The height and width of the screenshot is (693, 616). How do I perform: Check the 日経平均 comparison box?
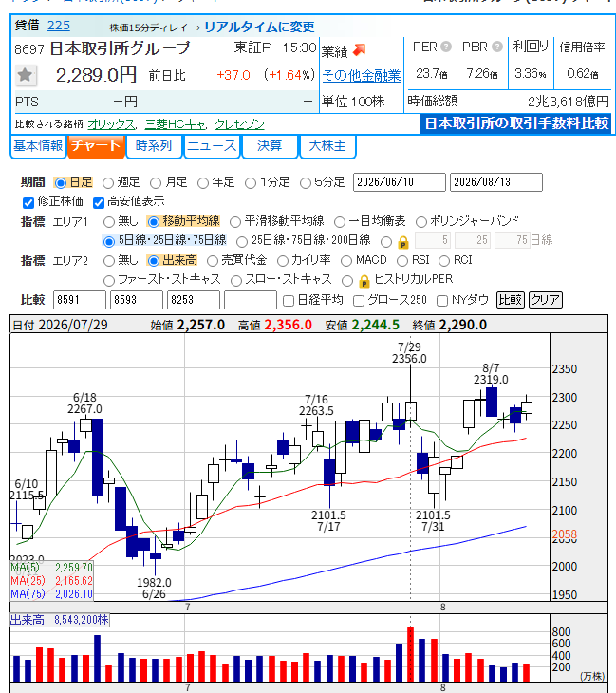coord(289,301)
